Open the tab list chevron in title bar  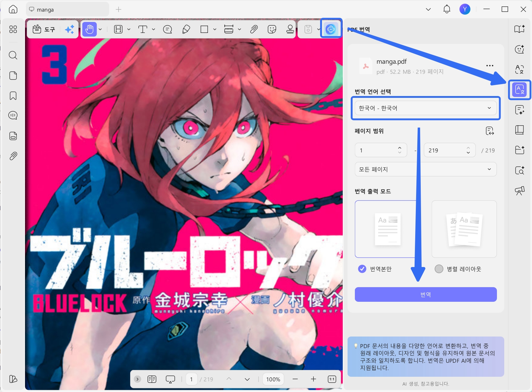point(428,9)
